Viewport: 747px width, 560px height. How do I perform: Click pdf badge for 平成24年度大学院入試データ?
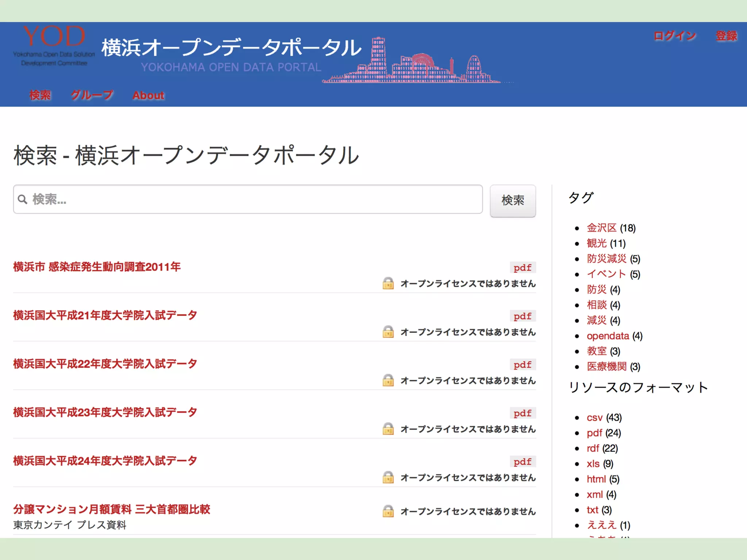pyautogui.click(x=523, y=462)
